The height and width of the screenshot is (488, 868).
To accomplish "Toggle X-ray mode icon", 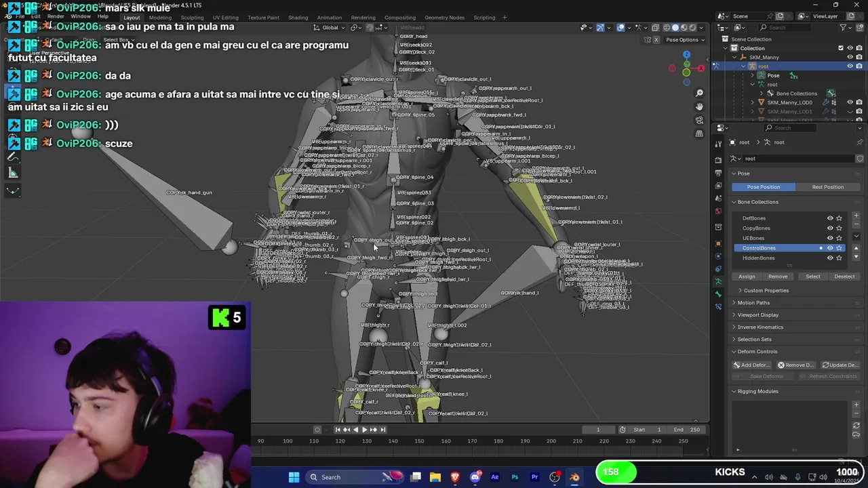I will point(655,28).
